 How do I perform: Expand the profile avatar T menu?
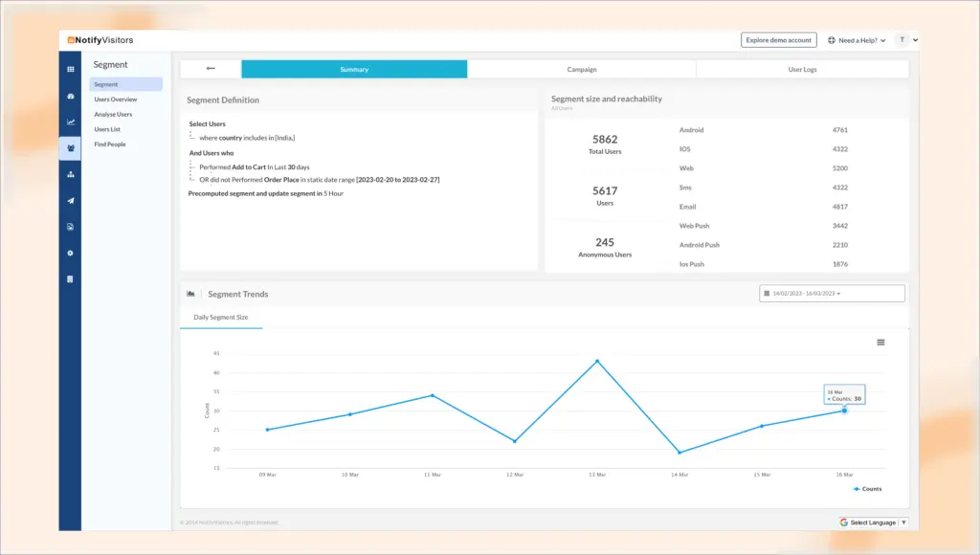point(906,40)
